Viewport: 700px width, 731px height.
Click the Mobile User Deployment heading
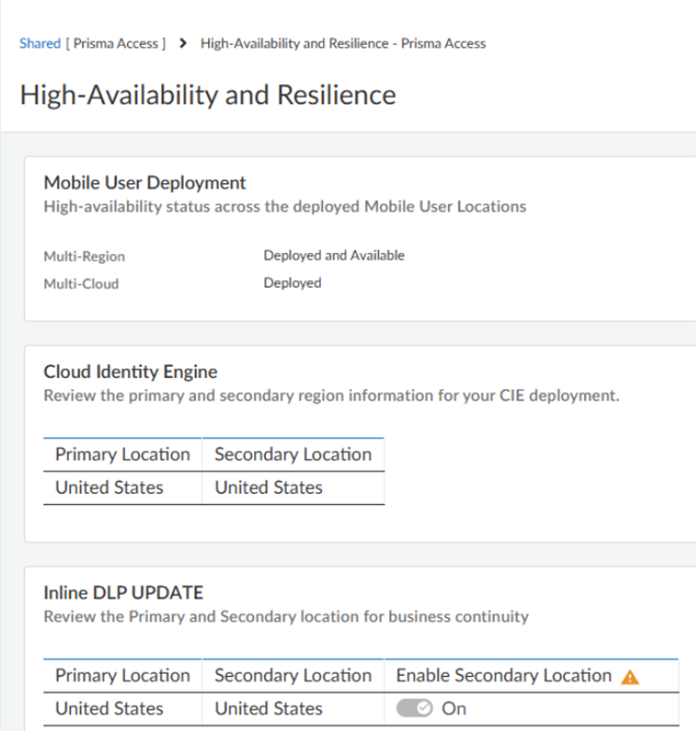pos(145,183)
